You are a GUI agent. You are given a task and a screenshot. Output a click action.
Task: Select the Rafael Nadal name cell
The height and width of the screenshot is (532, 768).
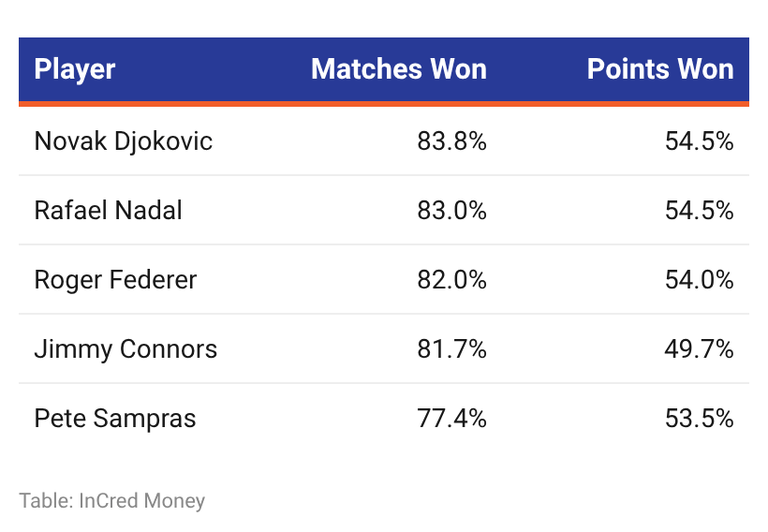click(109, 211)
